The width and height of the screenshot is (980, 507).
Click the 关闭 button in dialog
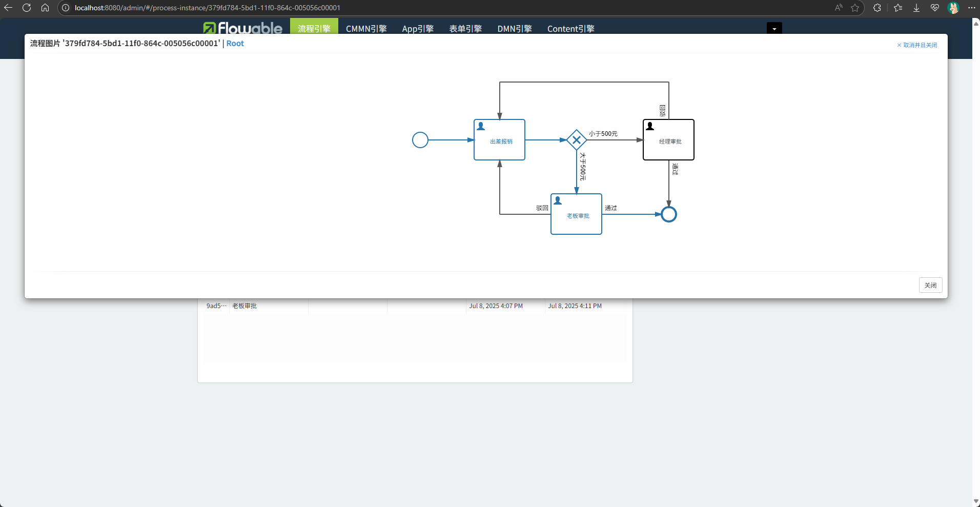click(930, 285)
